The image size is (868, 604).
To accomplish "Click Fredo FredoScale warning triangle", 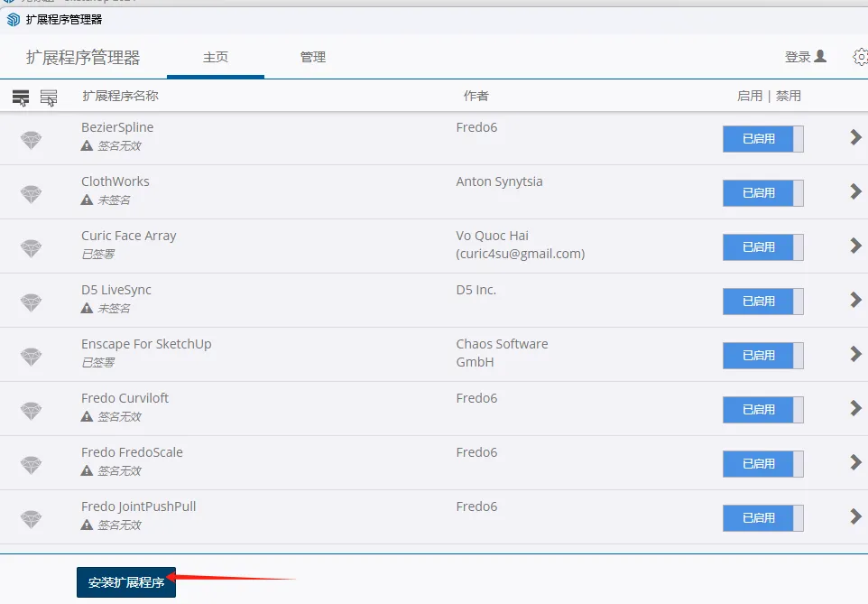I will tap(87, 471).
